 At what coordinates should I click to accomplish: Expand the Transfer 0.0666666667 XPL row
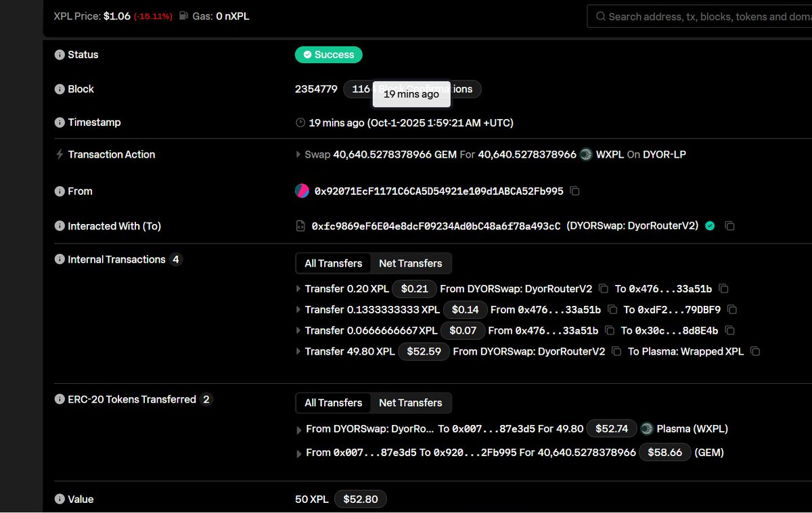point(299,331)
